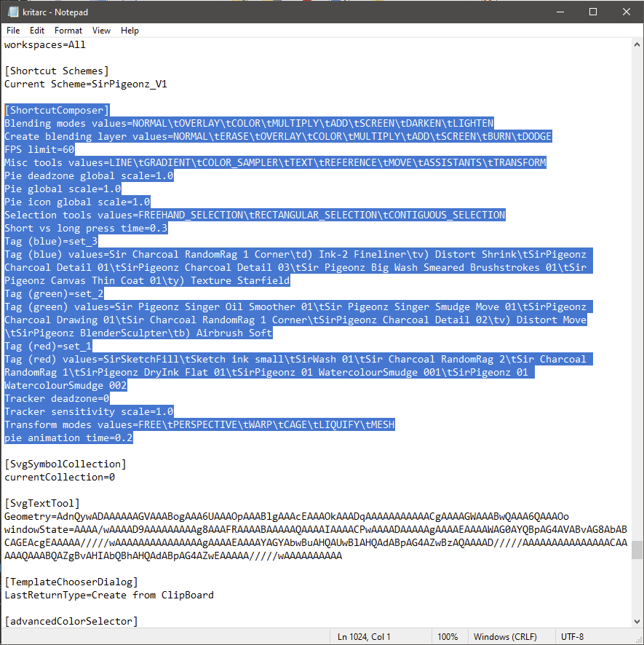Click the 'Tag (red)=set_1' line
Image resolution: width=644 pixels, height=645 pixels.
coord(48,347)
